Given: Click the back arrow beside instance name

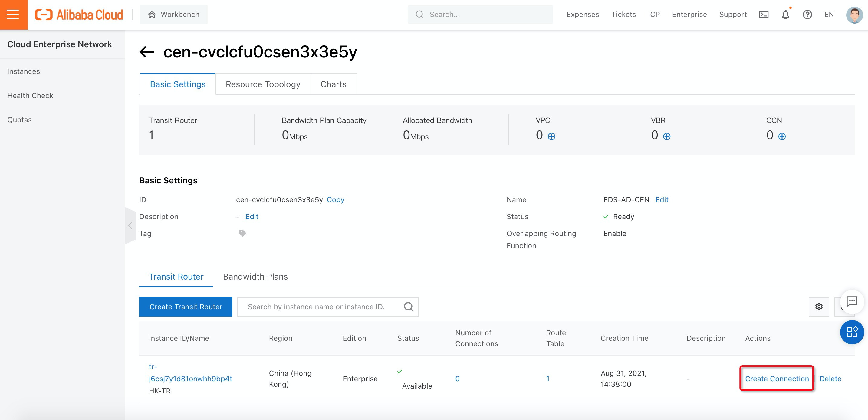Looking at the screenshot, I should (x=146, y=52).
